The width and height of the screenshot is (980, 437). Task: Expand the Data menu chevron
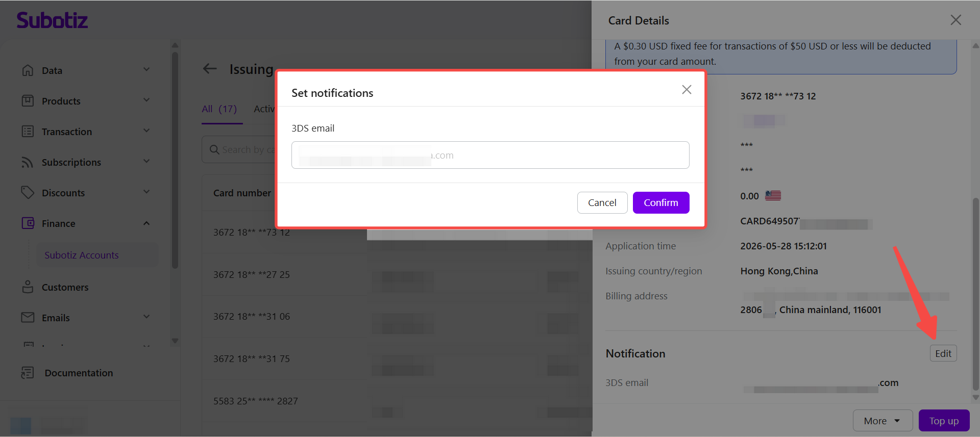[146, 70]
